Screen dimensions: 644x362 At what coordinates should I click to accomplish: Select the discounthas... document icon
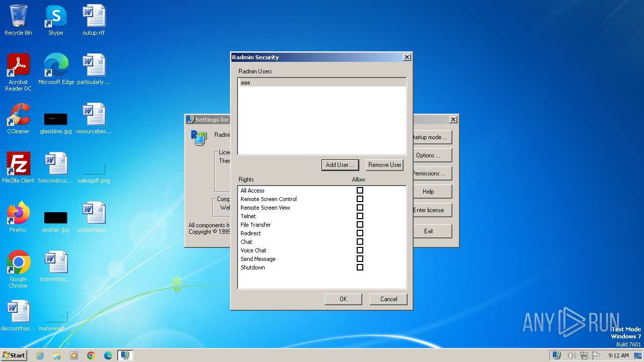(18, 316)
